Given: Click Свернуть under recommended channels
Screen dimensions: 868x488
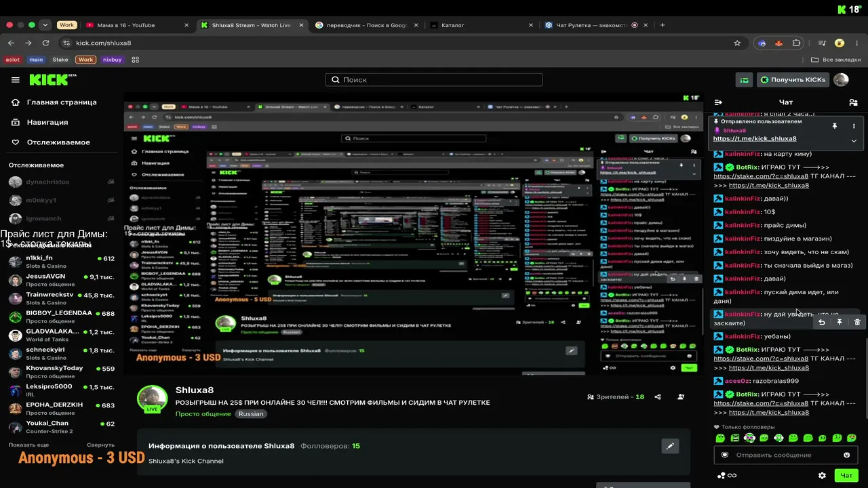Looking at the screenshot, I should 100,445.
